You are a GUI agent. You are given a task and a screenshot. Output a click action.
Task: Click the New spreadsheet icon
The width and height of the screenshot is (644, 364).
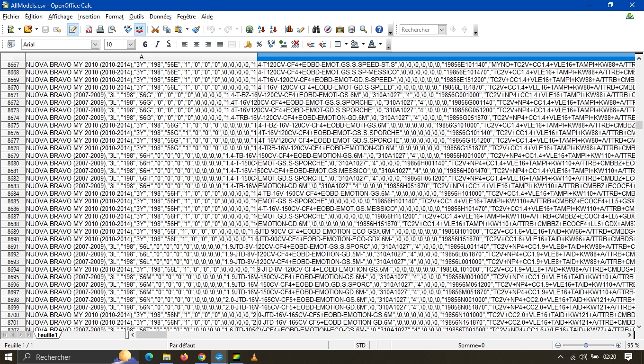(x=10, y=29)
